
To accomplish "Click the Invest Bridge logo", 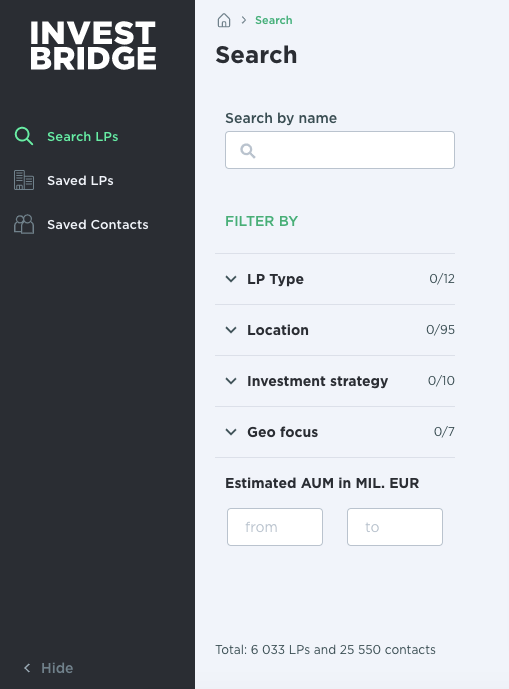I will tap(93, 46).
